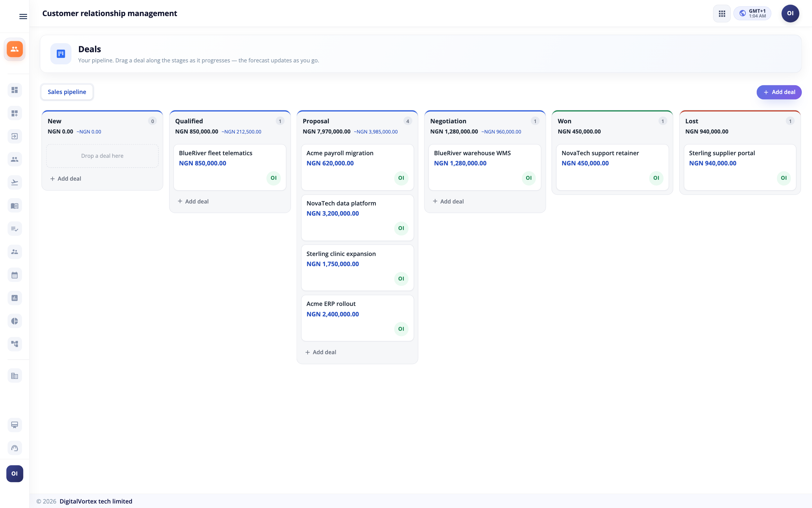This screenshot has width=812, height=508.
Task: Click the amount NGN 1,750,000.00
Action: (332, 264)
